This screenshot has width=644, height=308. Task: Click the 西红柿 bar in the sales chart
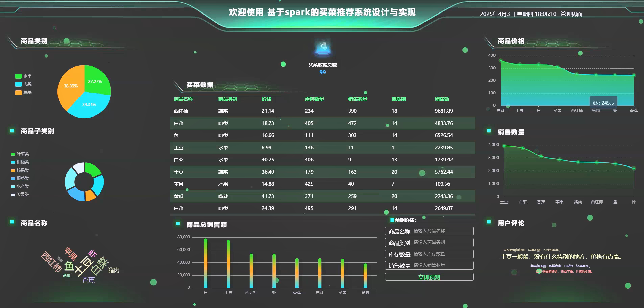(x=251, y=271)
